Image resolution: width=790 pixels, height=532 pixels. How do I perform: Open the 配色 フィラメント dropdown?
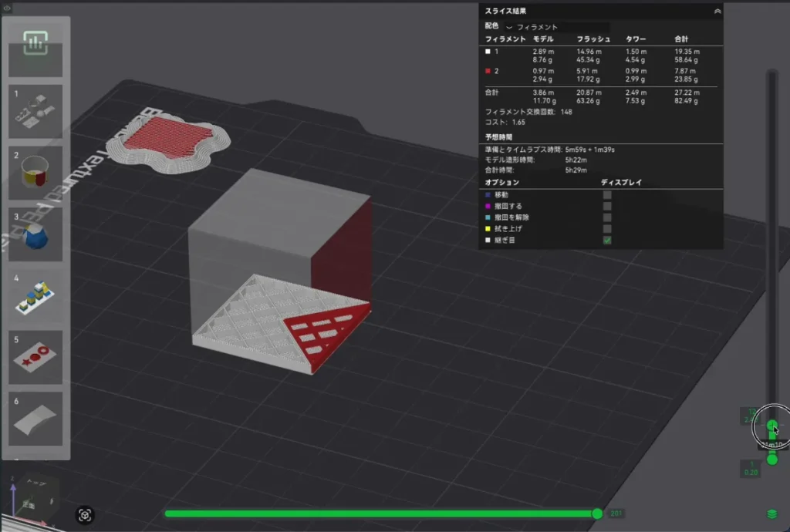click(557, 27)
